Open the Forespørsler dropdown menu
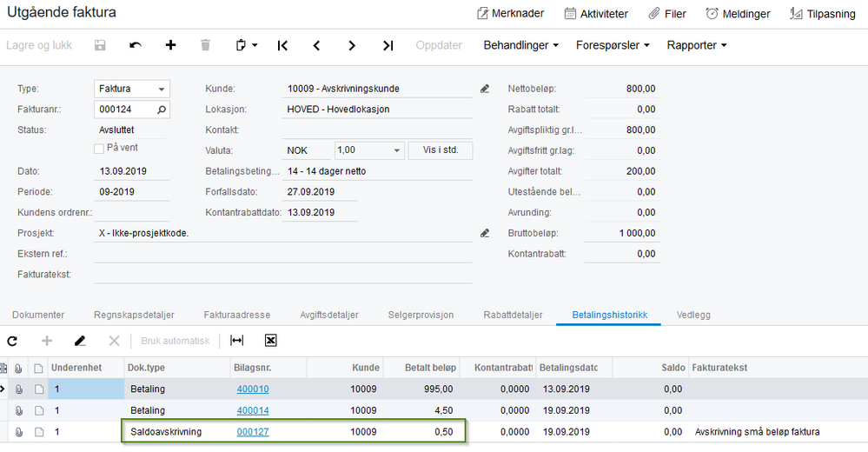868x452 pixels. tap(613, 45)
